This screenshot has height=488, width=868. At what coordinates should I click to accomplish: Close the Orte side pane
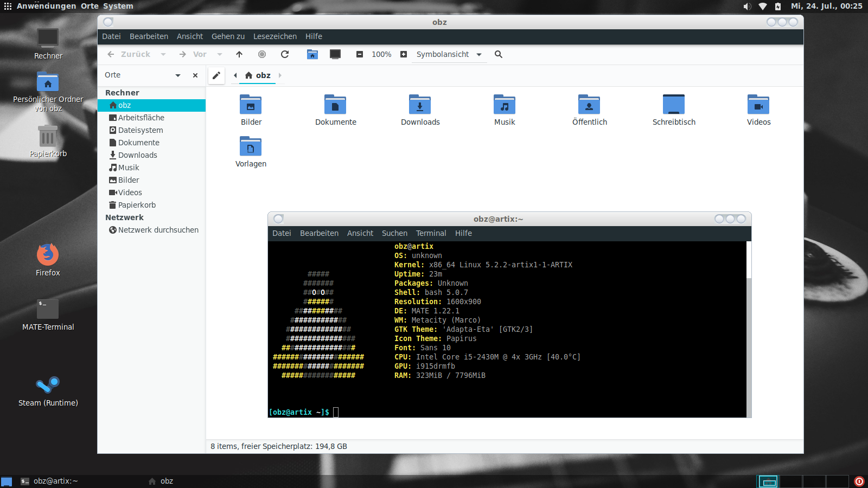(195, 75)
